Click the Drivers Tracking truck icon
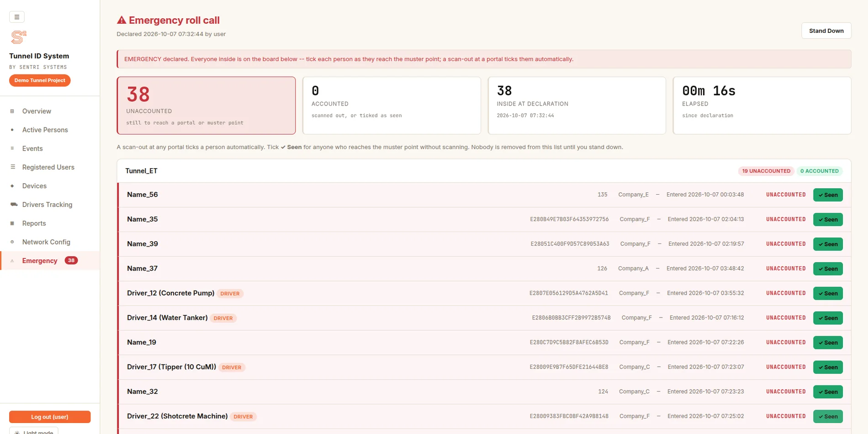The image size is (868, 434). pos(14,205)
